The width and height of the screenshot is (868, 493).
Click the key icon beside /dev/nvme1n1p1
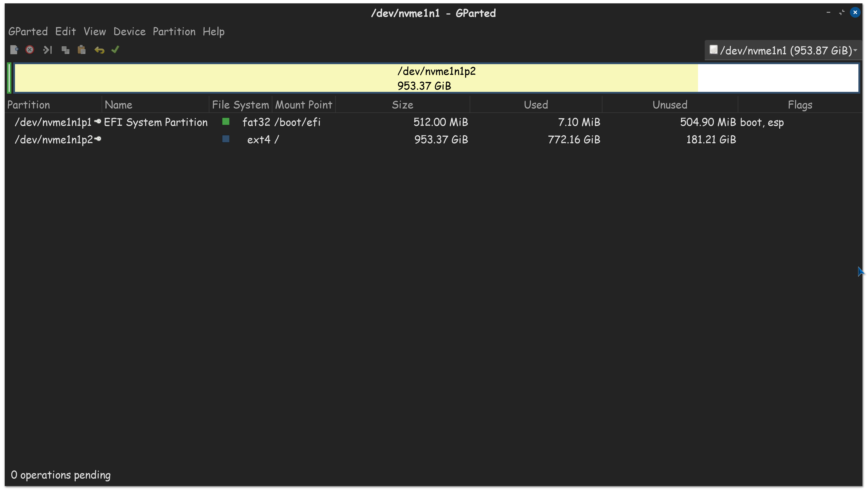97,121
